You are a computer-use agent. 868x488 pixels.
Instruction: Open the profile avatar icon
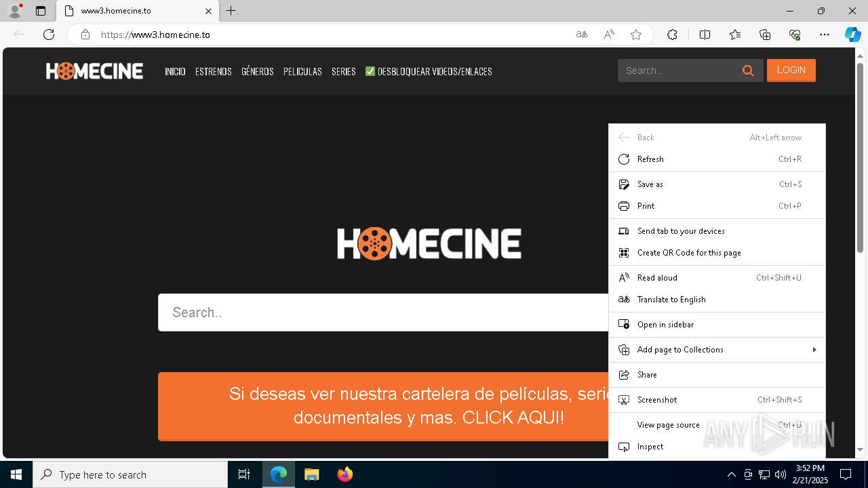click(15, 11)
